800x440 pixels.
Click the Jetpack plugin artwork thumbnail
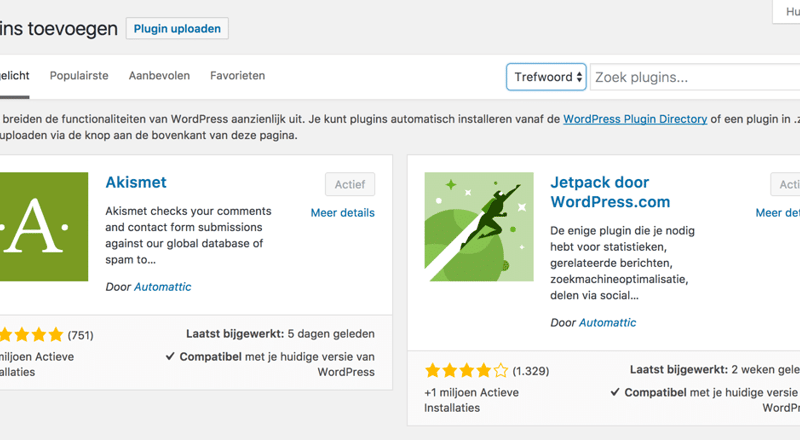pos(479,227)
